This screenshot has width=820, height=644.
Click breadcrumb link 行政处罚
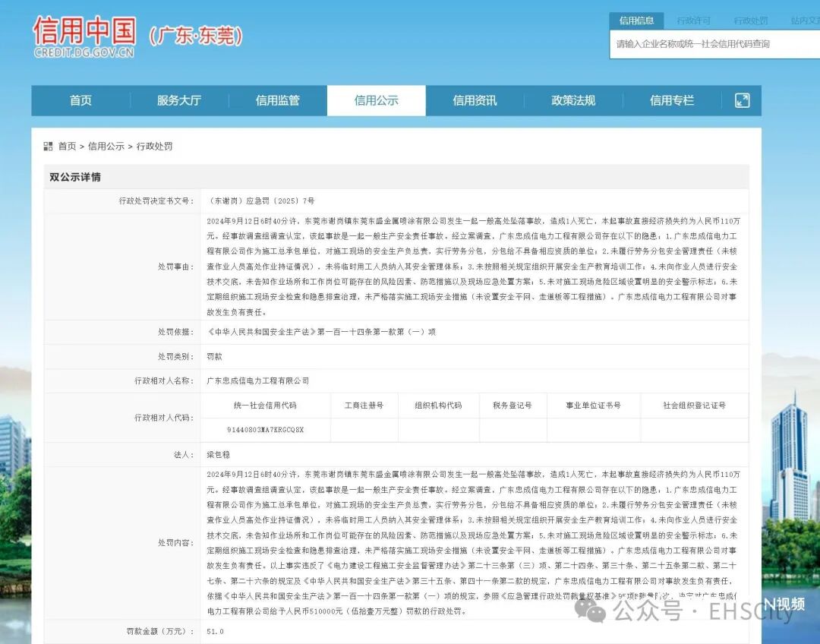click(155, 146)
